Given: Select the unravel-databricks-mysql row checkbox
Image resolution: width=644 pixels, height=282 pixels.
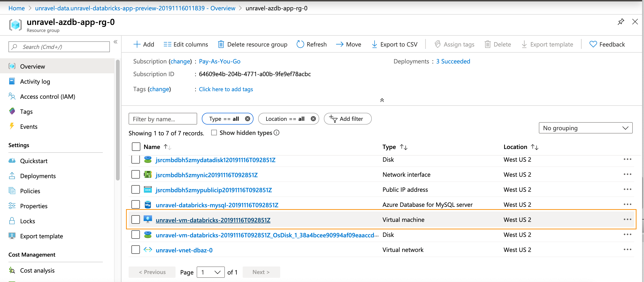Looking at the screenshot, I should [x=136, y=204].
